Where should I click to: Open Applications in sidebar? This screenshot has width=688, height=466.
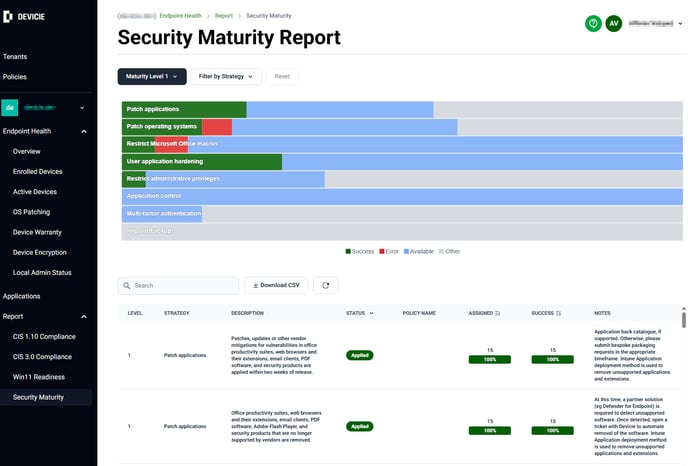(22, 296)
